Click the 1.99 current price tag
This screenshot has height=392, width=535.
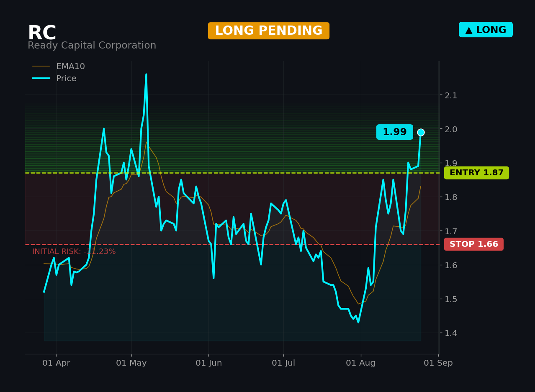point(395,132)
